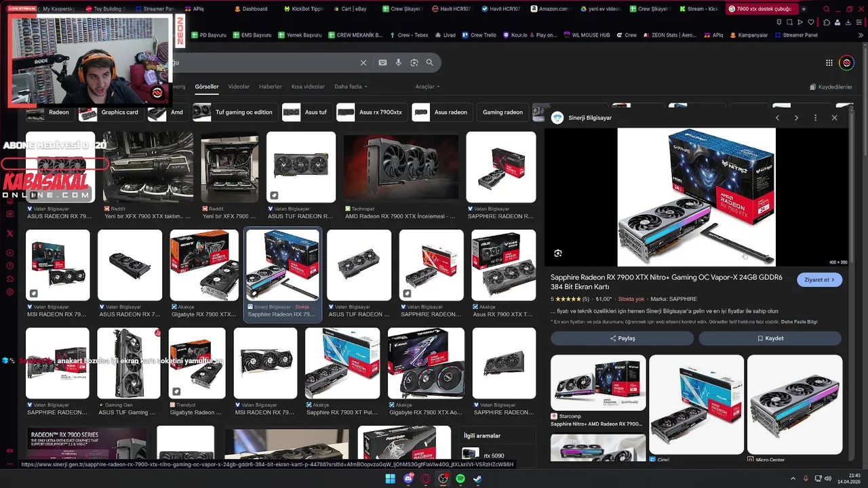Open Discord from the taskbar

pyautogui.click(x=408, y=479)
